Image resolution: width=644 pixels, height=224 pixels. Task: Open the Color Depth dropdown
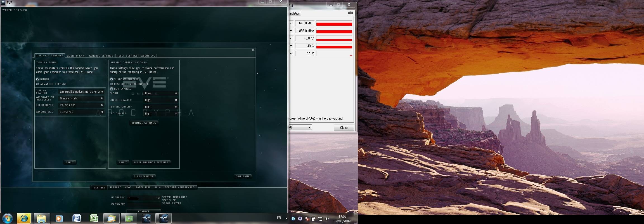tap(81, 105)
